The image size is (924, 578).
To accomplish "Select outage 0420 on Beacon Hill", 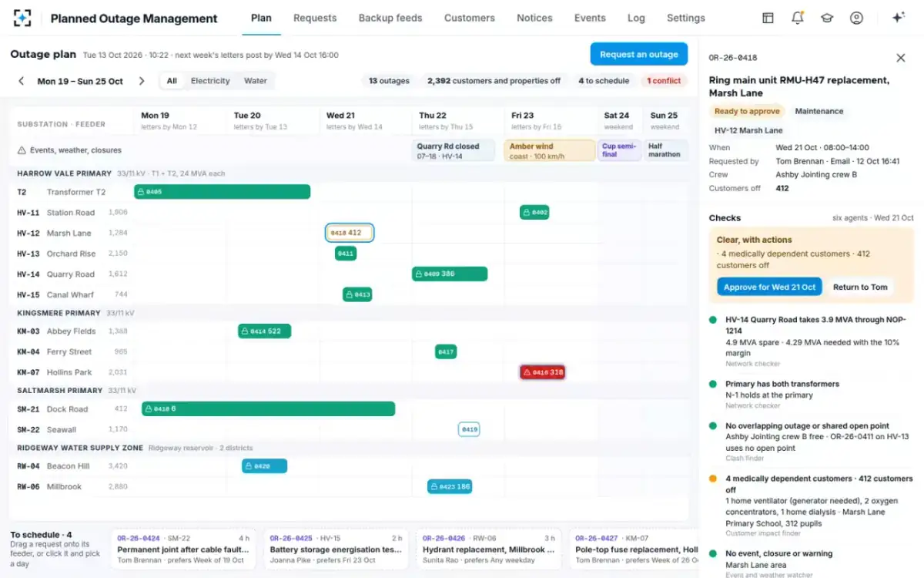I will 265,466.
